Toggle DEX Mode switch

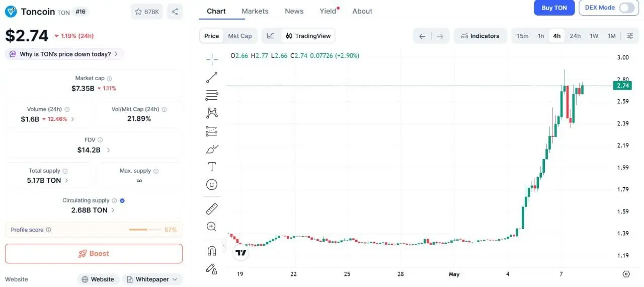(x=626, y=8)
